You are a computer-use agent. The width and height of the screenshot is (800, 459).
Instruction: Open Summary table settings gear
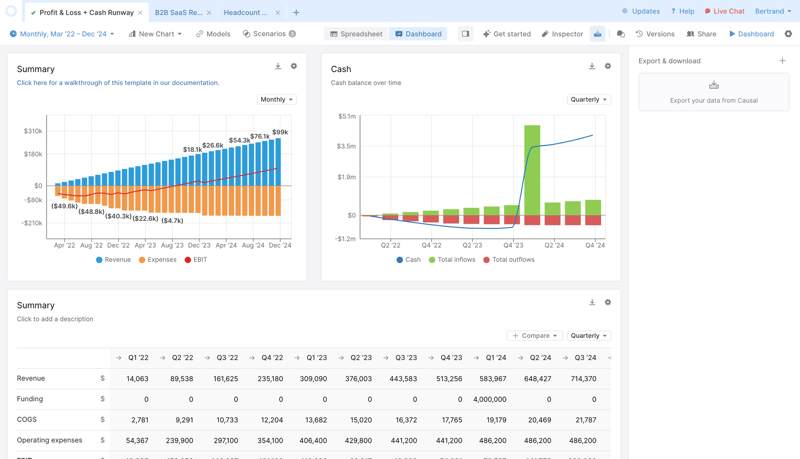pos(608,303)
